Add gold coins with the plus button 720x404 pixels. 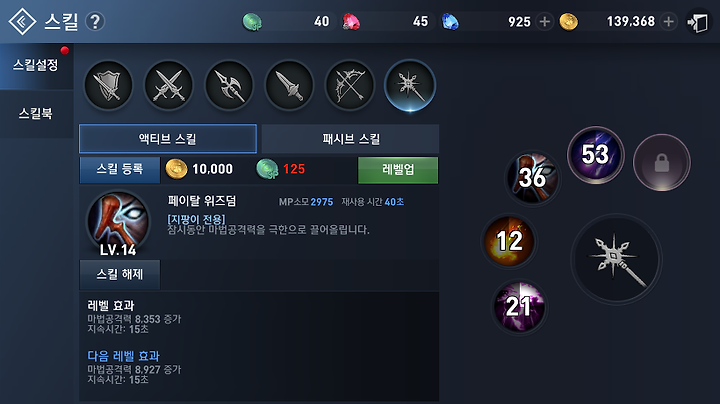669,22
